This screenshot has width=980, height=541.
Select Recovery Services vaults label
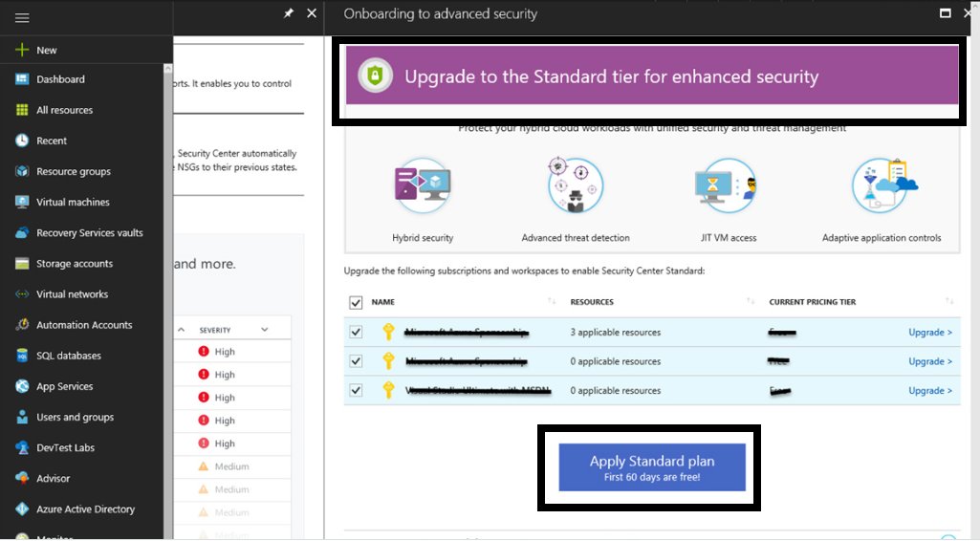[x=89, y=232]
